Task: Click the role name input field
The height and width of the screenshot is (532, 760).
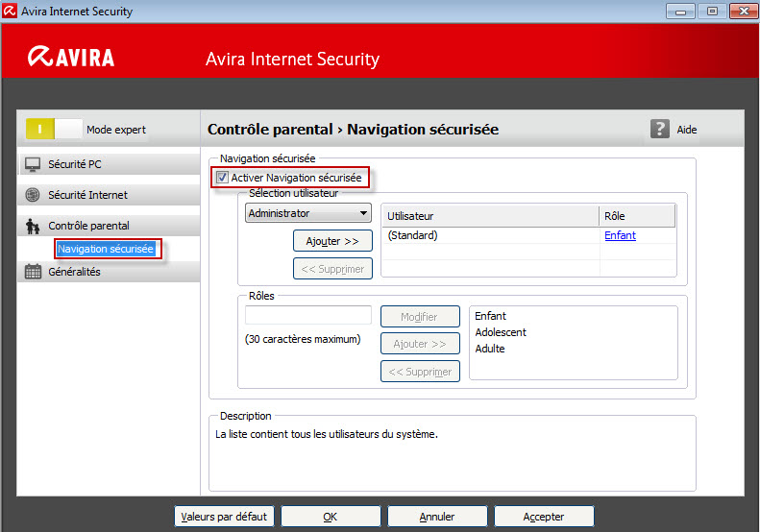Action: (x=308, y=315)
